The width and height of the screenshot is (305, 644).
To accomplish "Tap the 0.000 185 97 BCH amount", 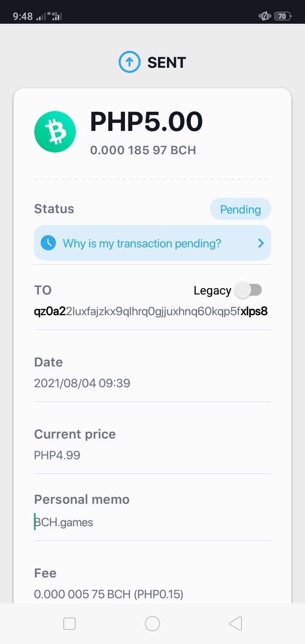I will (143, 150).
